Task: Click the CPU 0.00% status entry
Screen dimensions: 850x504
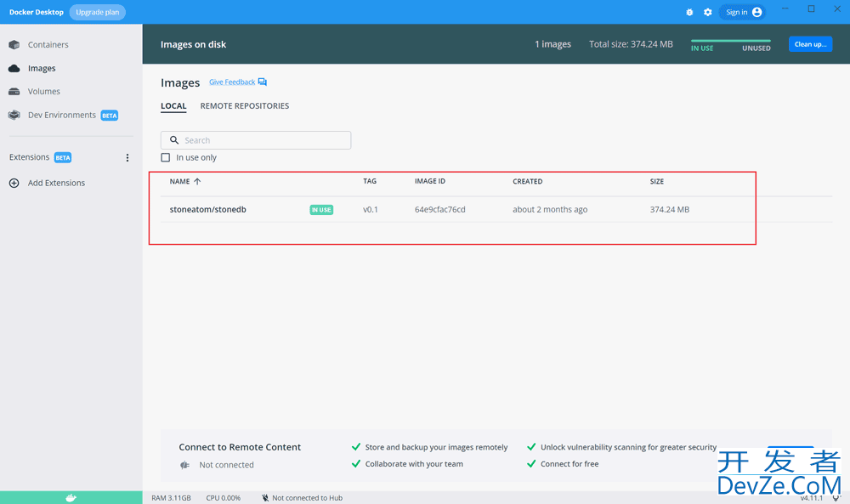Action: pos(224,497)
